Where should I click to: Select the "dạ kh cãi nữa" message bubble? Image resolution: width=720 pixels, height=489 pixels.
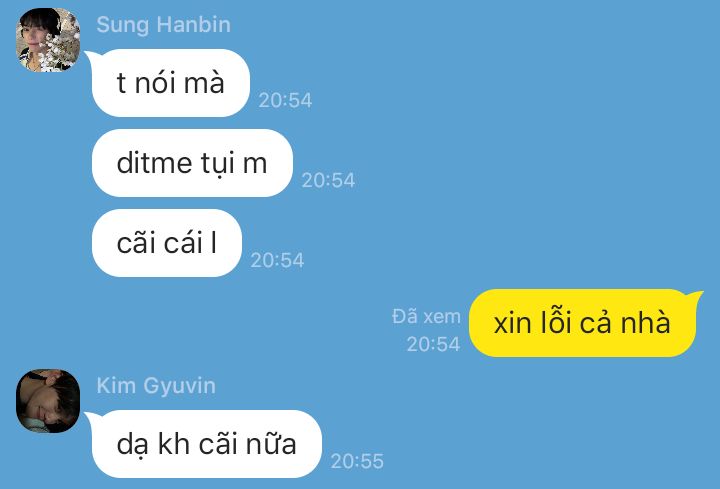(207, 444)
